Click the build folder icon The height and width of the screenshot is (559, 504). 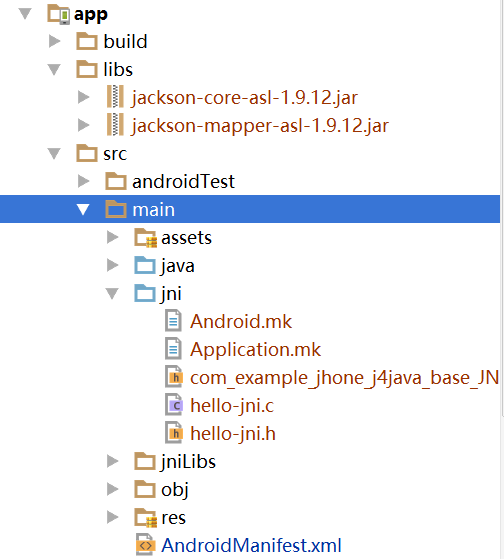point(87,41)
